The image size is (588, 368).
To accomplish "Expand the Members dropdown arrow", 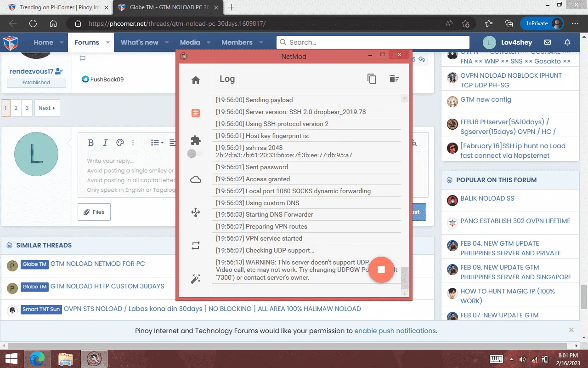I will click(261, 42).
